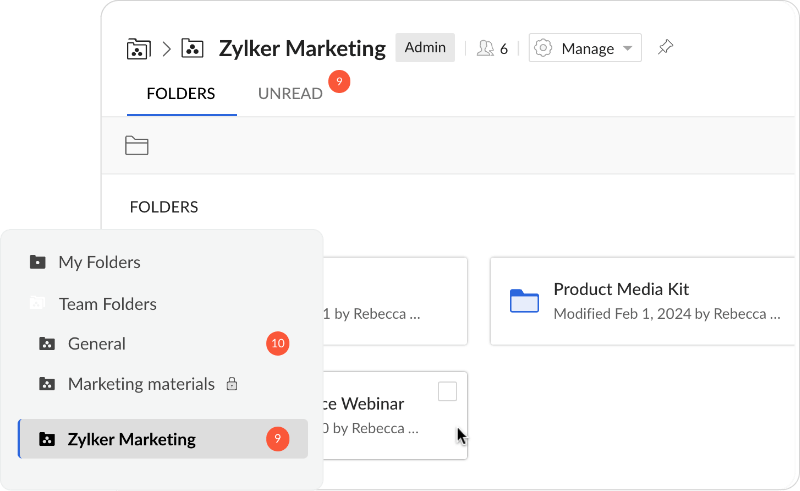Click the Admin role badge
This screenshot has height=491, width=800.
tap(425, 47)
